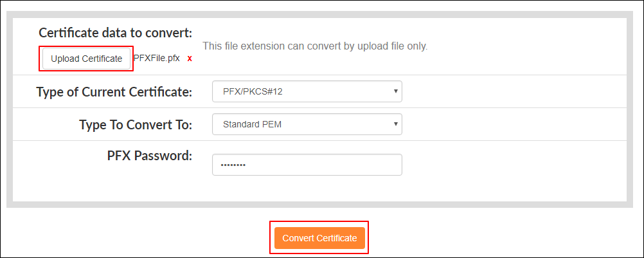The width and height of the screenshot is (644, 258).
Task: Click the "Certificate data to convert:" heading
Action: coord(115,33)
